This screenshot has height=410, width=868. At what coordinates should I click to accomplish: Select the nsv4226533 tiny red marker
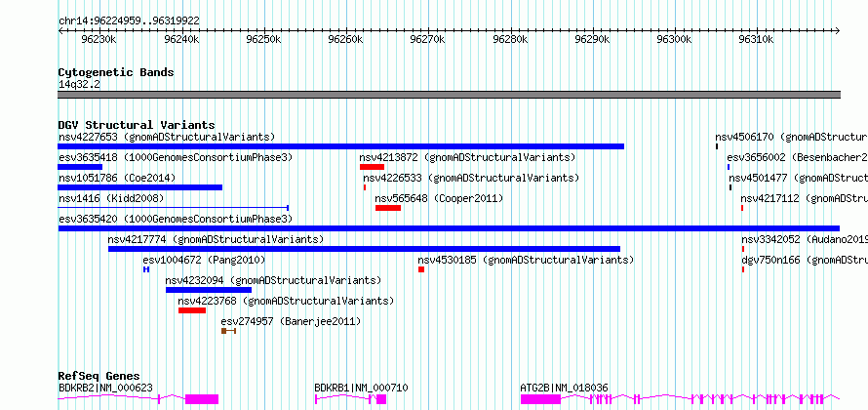pos(365,187)
